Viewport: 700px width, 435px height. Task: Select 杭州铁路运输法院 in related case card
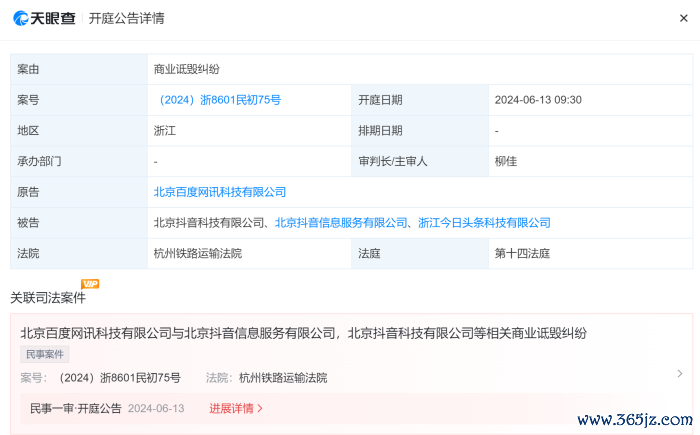(x=283, y=378)
